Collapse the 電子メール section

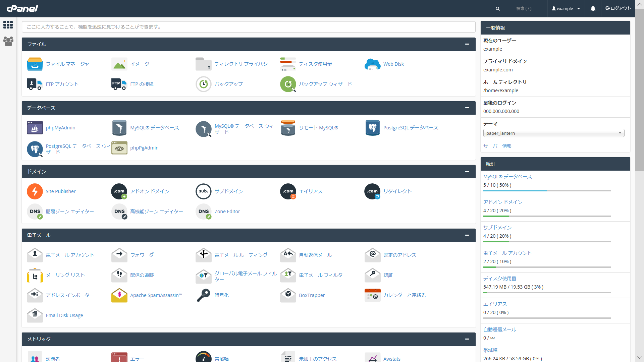467,235
